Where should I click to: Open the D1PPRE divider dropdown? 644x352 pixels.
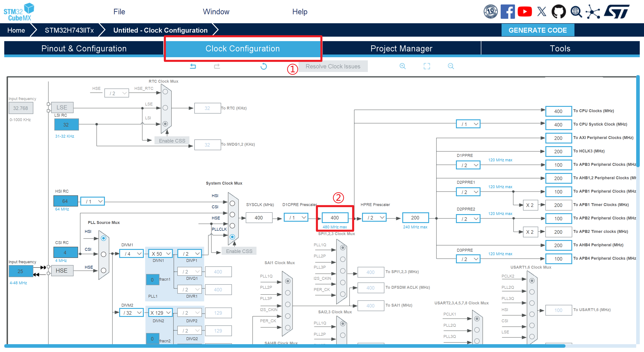pos(468,165)
